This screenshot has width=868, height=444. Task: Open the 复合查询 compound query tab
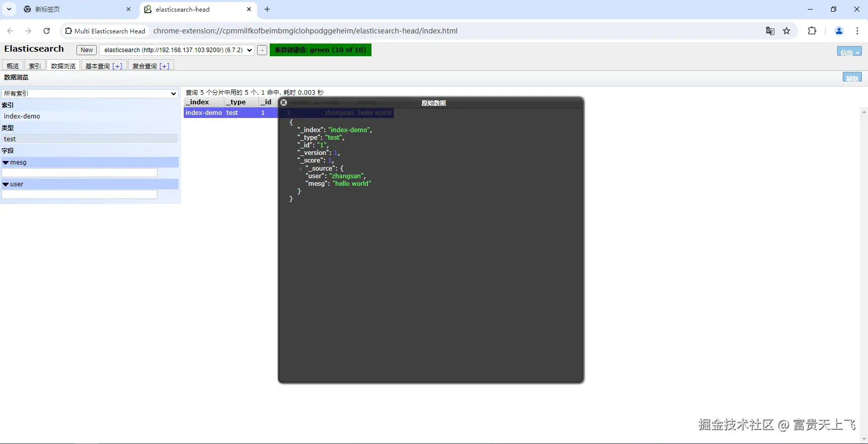(145, 66)
